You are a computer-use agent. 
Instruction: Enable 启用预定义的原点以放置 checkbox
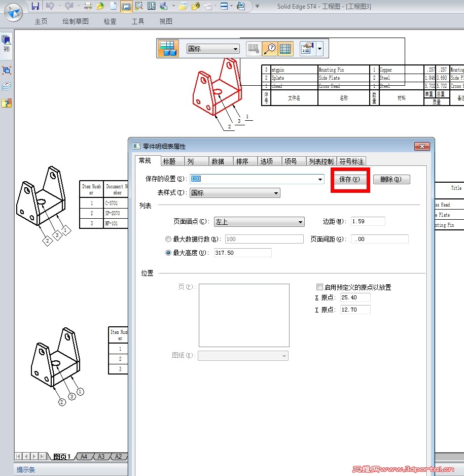pyautogui.click(x=319, y=287)
